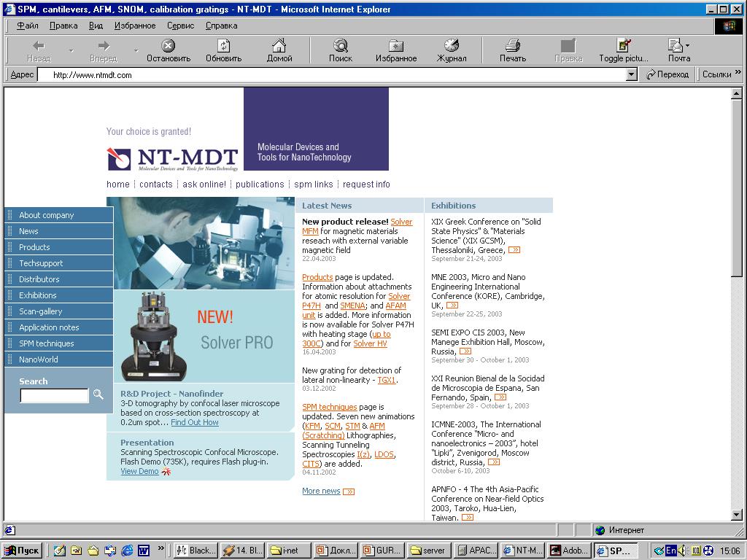Screen dimensions: 747x560
Task: Click the Back (Назад) arrow icon
Action: pyautogui.click(x=39, y=46)
